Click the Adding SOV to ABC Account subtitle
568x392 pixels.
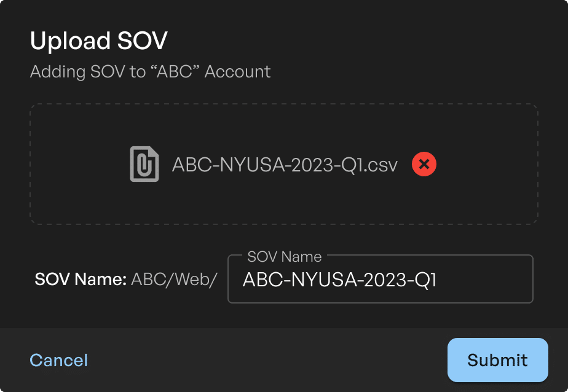pos(151,71)
